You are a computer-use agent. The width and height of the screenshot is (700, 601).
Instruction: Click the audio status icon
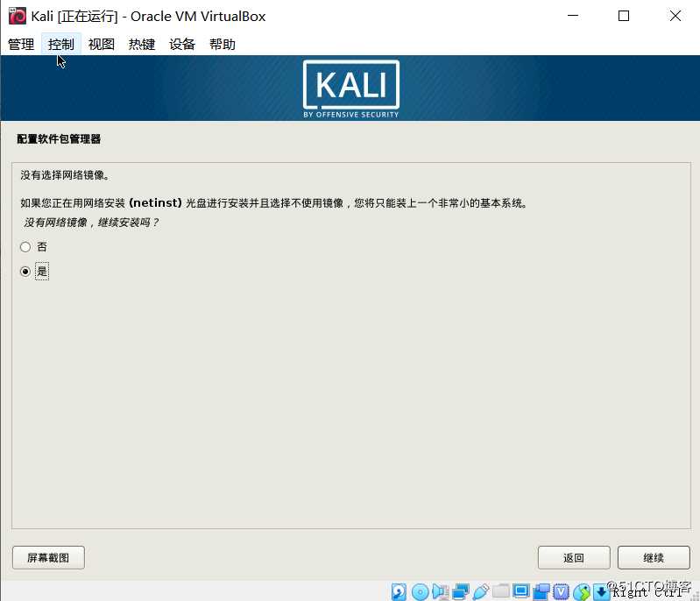440,592
